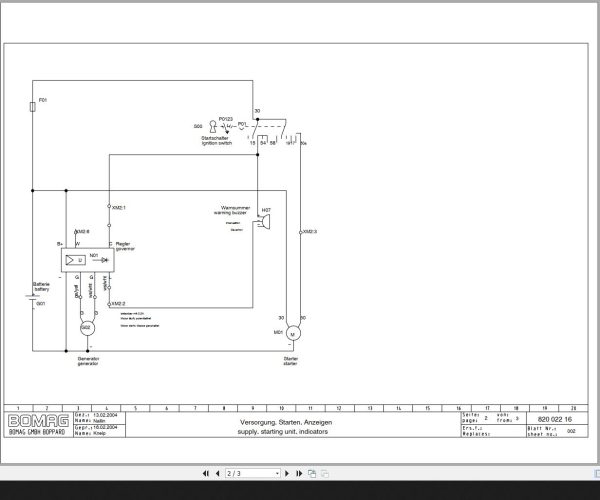Click the 'P0123' switch position label
The width and height of the screenshot is (600, 500).
coord(226,119)
